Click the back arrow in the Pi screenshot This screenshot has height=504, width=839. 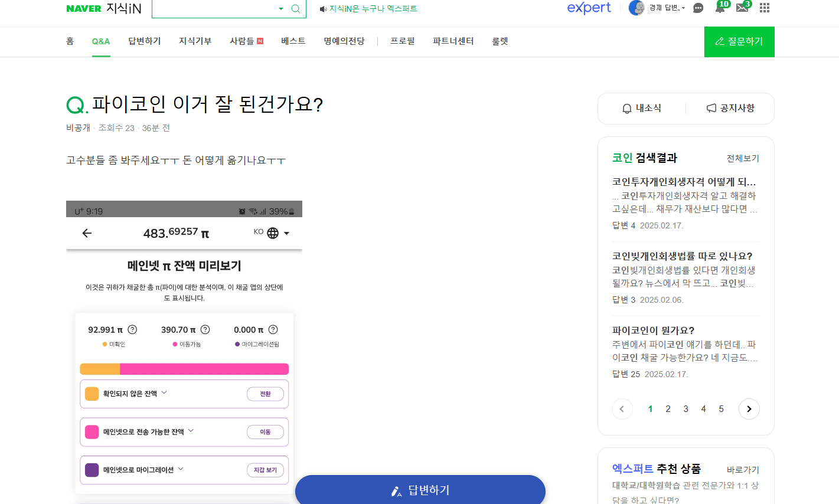coord(87,233)
